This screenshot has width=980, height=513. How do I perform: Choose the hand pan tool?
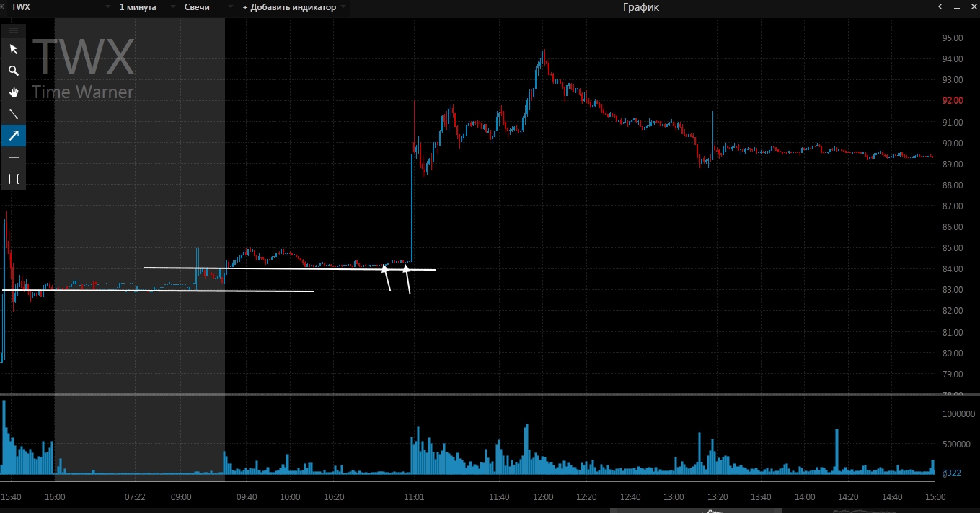pyautogui.click(x=14, y=92)
